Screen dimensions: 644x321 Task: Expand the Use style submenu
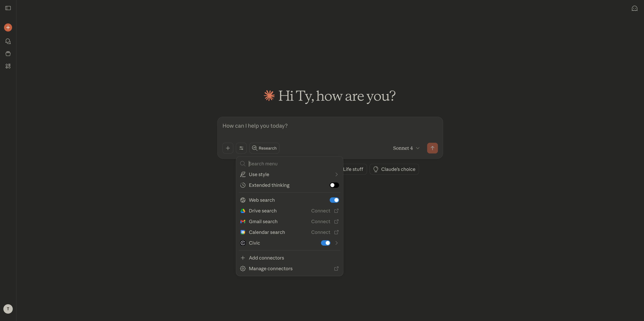336,174
